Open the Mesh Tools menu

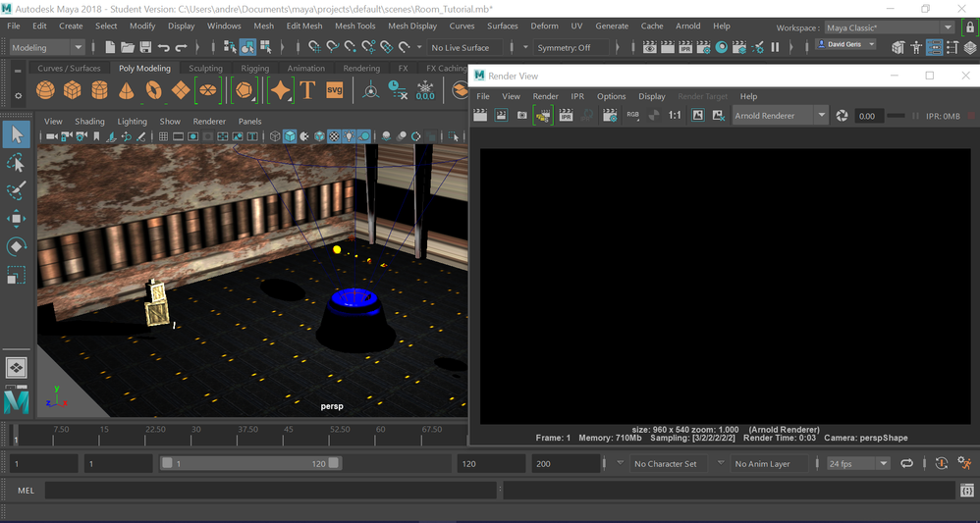point(355,26)
